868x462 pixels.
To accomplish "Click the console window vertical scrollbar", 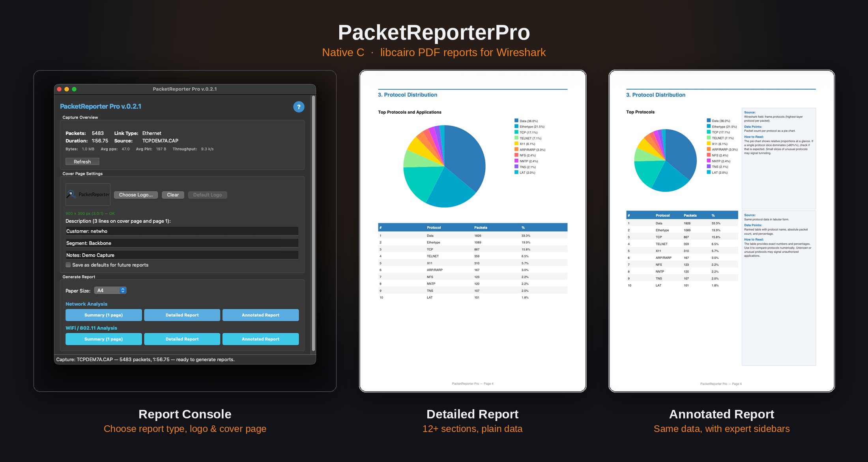I will coord(314,223).
